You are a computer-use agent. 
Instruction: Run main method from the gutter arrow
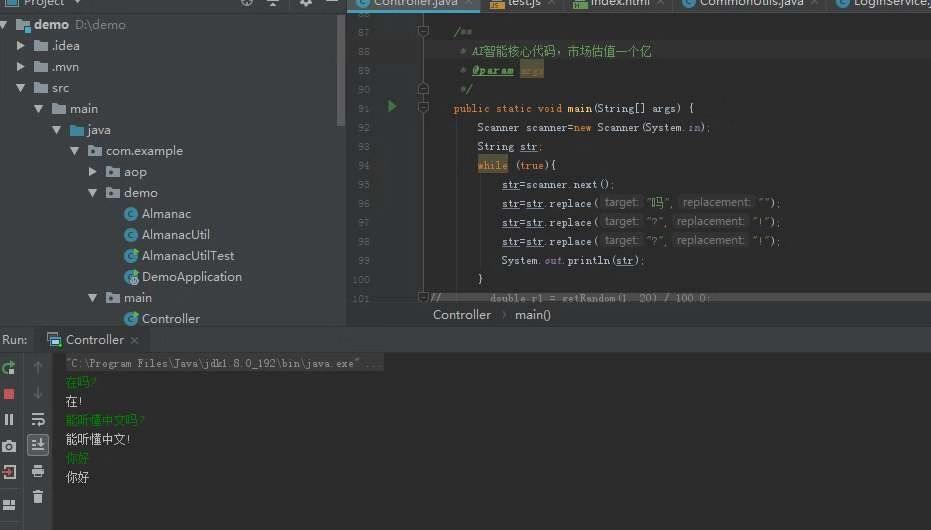click(x=392, y=106)
